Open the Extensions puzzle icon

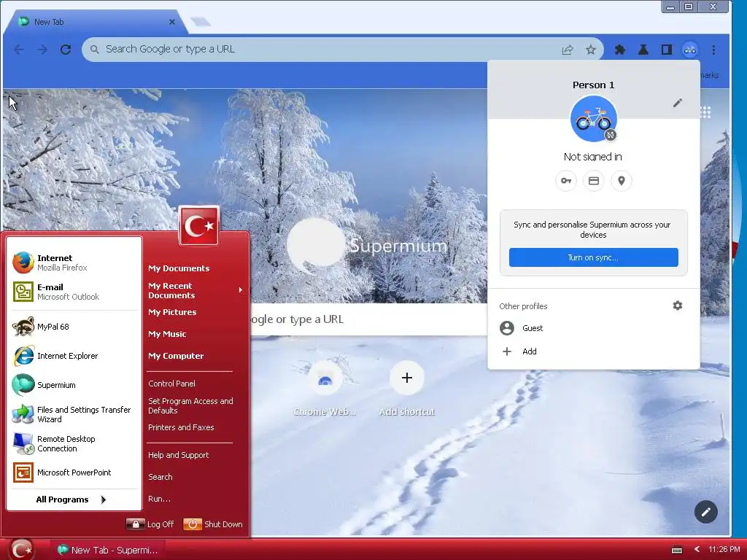[620, 50]
